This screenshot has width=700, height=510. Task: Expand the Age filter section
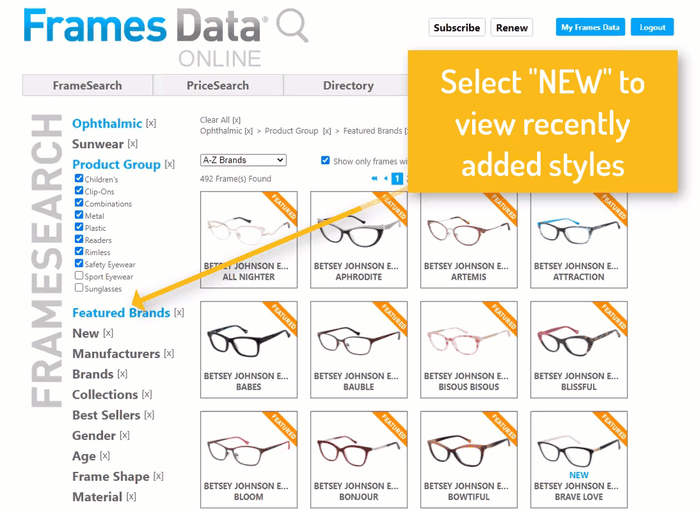(84, 456)
